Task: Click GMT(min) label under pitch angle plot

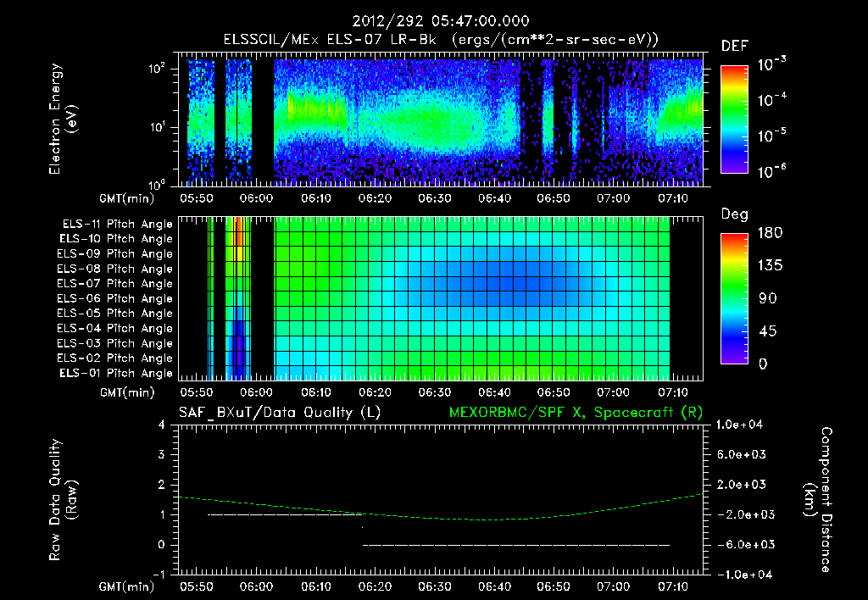Action: point(127,393)
